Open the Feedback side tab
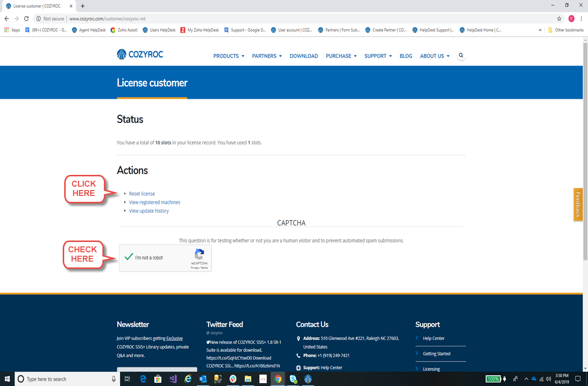 click(x=578, y=205)
